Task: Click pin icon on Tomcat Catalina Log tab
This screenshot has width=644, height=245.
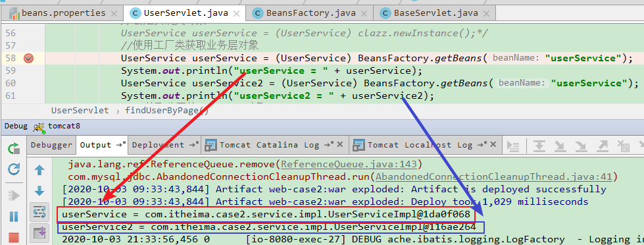Action: (x=329, y=145)
